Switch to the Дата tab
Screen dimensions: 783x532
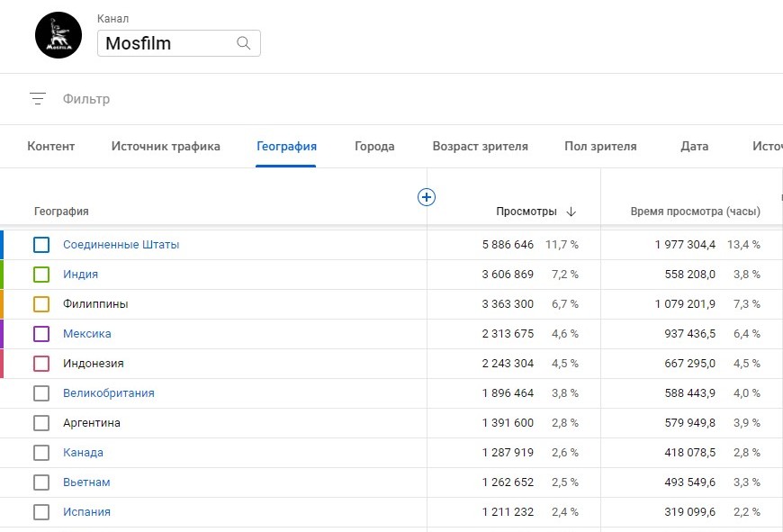coord(694,146)
